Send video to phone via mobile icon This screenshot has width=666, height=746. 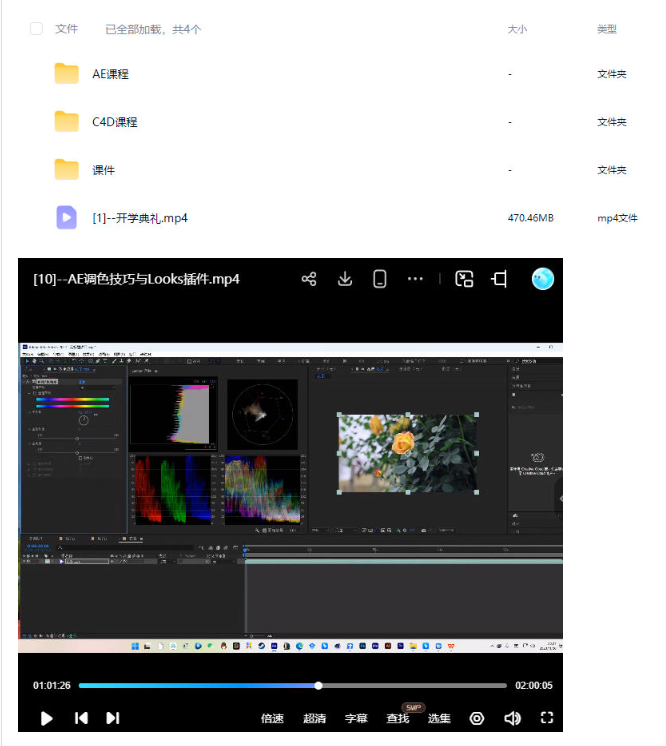[380, 279]
